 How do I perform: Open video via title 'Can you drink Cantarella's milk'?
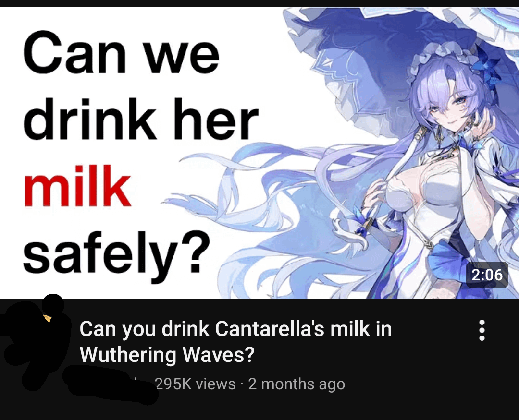[x=235, y=329]
